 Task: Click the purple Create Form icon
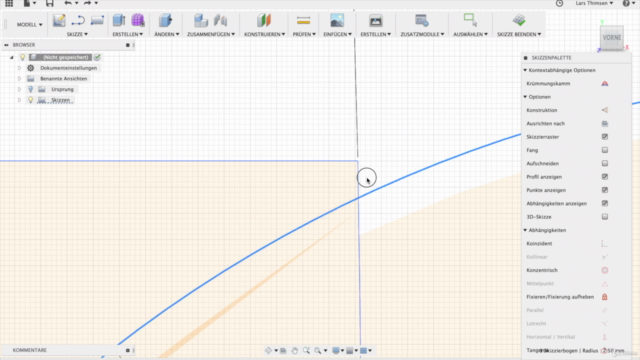point(138,20)
